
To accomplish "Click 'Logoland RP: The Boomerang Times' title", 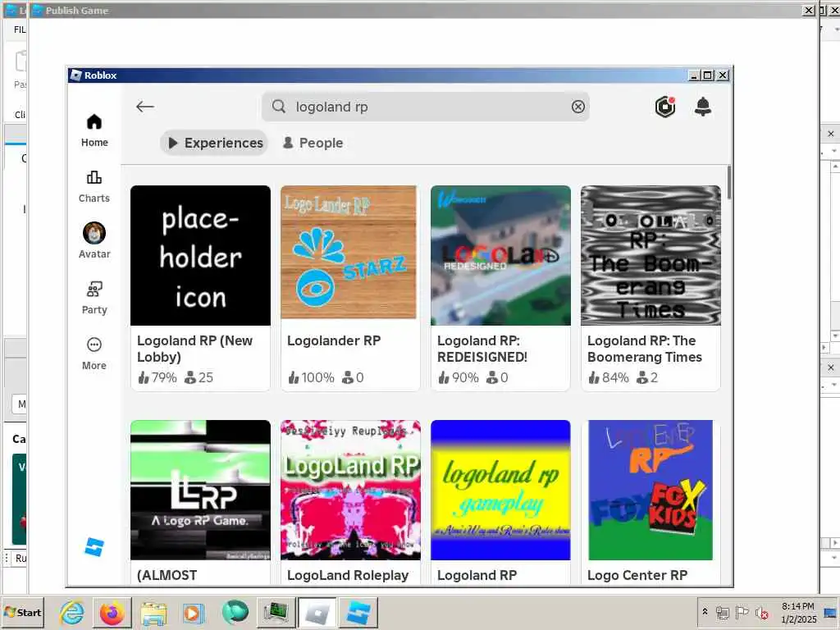I will [x=645, y=349].
